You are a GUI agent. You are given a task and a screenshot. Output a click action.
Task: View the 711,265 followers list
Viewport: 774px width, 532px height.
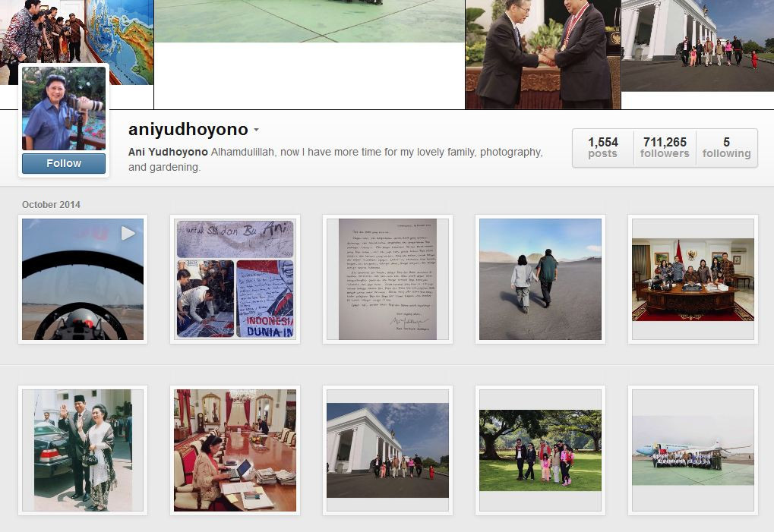point(665,147)
